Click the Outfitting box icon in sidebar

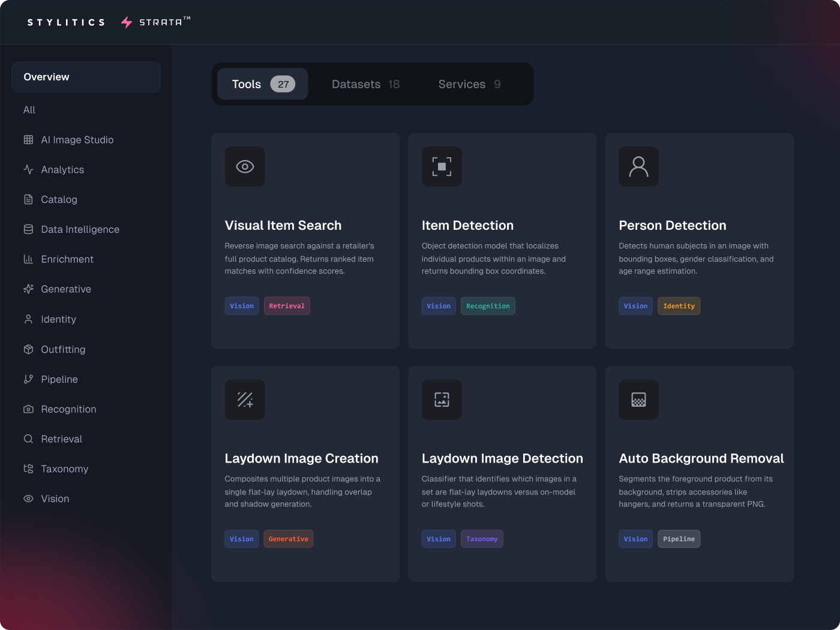point(28,349)
